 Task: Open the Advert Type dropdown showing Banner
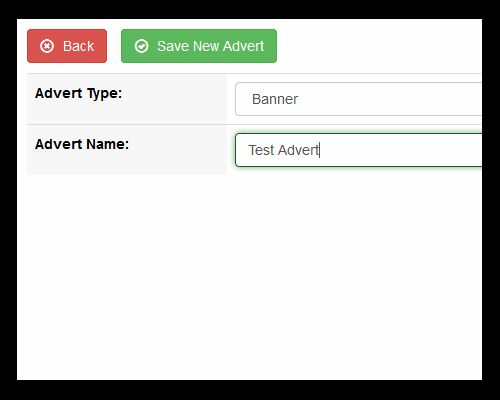358,99
